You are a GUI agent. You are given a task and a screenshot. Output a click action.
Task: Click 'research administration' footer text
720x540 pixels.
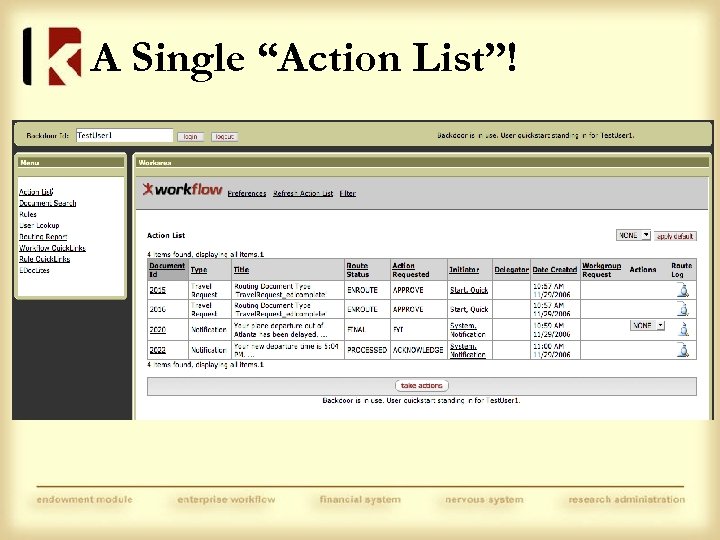click(627, 499)
